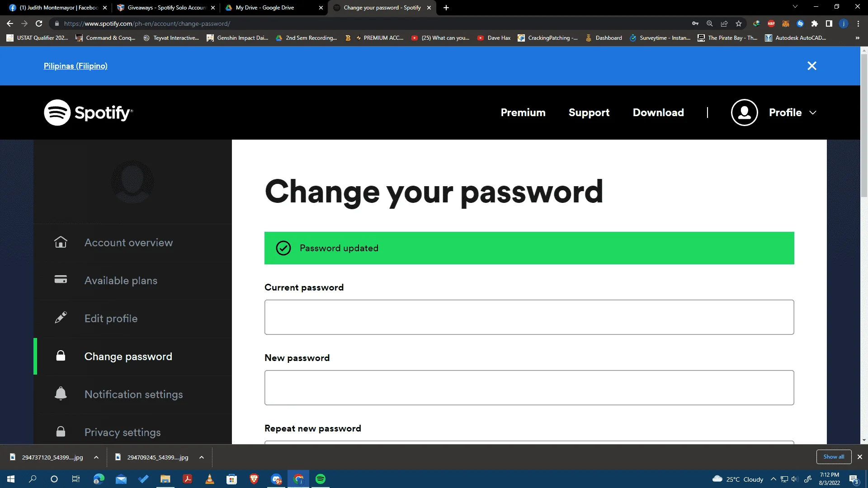Viewport: 868px width, 488px height.
Task: Toggle the browser side panel
Action: click(x=829, y=23)
